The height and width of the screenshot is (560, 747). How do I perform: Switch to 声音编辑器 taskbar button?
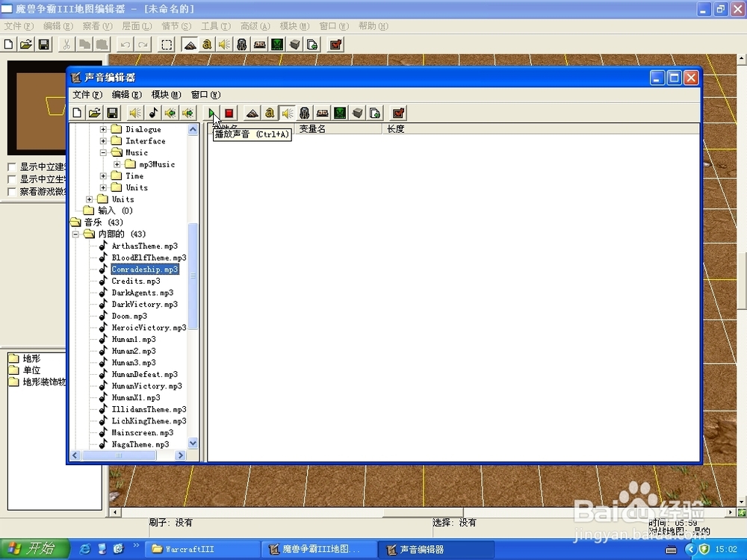pos(436,549)
